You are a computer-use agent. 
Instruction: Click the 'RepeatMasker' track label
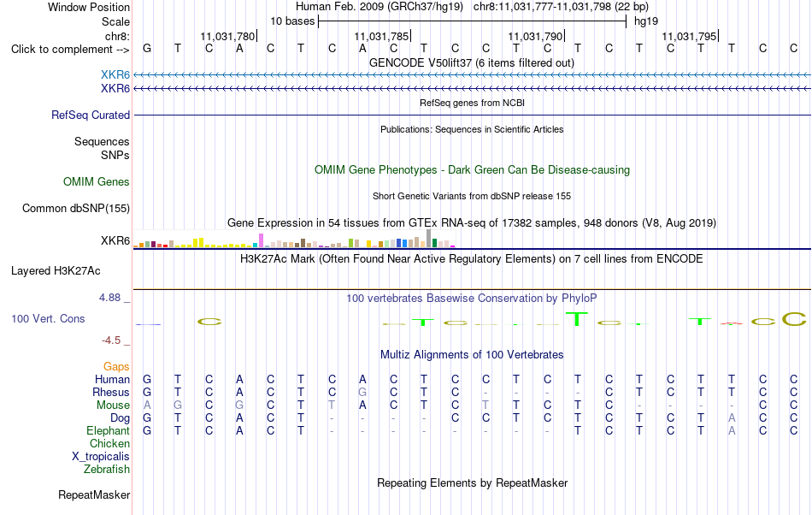click(94, 494)
